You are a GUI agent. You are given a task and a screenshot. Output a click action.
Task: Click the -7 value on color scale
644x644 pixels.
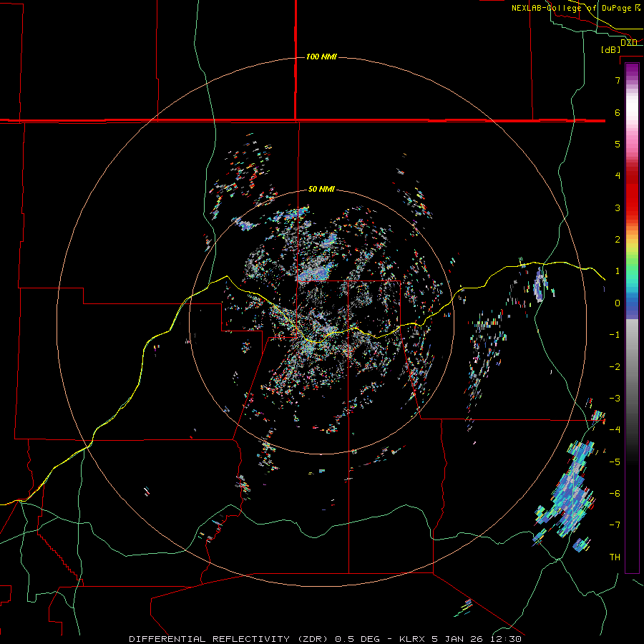coord(615,525)
